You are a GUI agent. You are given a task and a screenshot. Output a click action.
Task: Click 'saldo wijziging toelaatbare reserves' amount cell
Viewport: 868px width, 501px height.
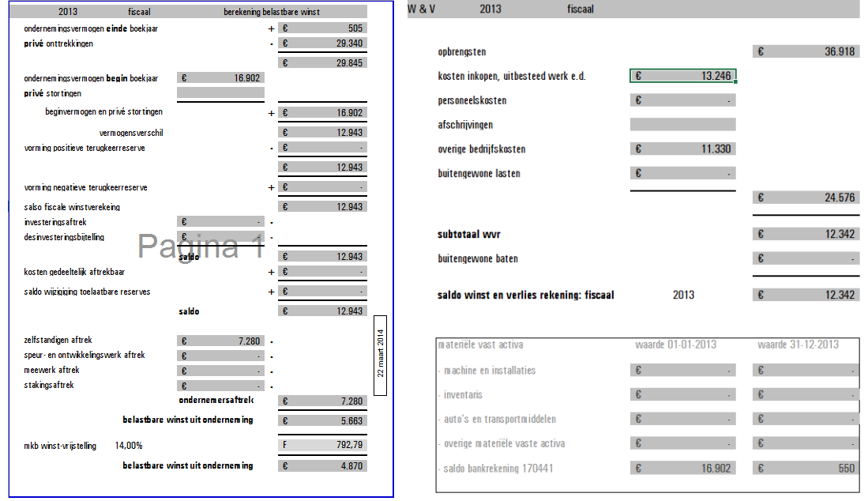tap(322, 291)
